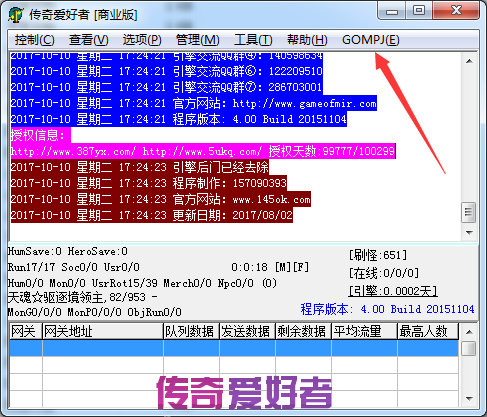The width and height of the screenshot is (487, 417).
Task: Click log line 引擎交流QQ群⑦: 286703001
Action: click(x=166, y=87)
